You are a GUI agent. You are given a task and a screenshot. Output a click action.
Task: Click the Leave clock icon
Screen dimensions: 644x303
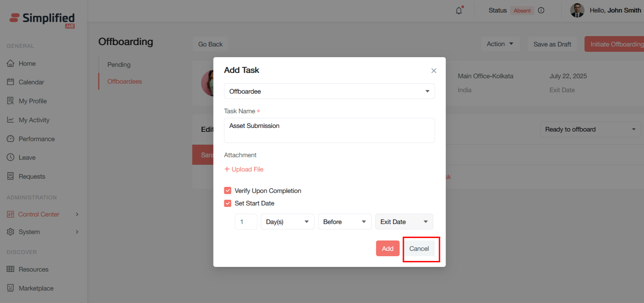pyautogui.click(x=11, y=157)
